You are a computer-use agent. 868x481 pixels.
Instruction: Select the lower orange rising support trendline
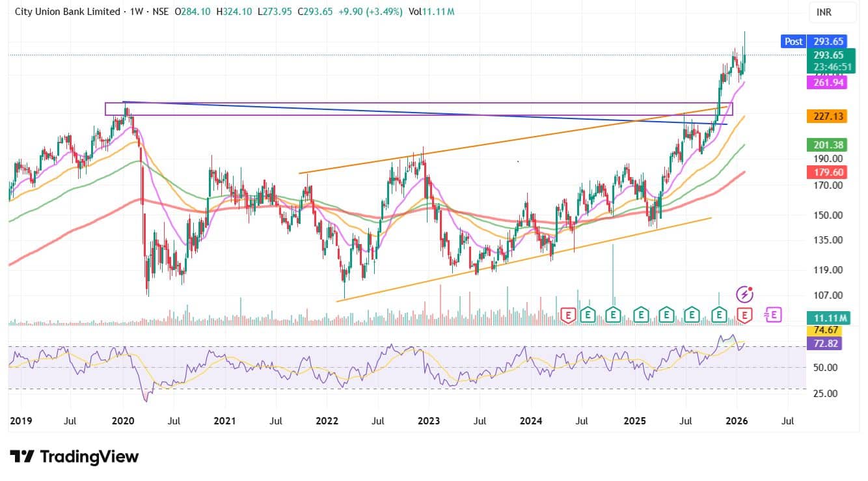click(524, 259)
